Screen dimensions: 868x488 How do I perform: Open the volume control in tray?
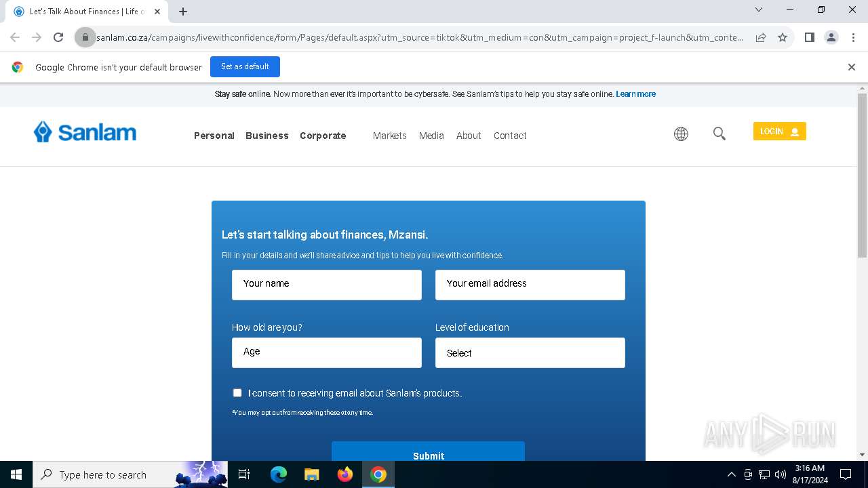pyautogui.click(x=781, y=474)
